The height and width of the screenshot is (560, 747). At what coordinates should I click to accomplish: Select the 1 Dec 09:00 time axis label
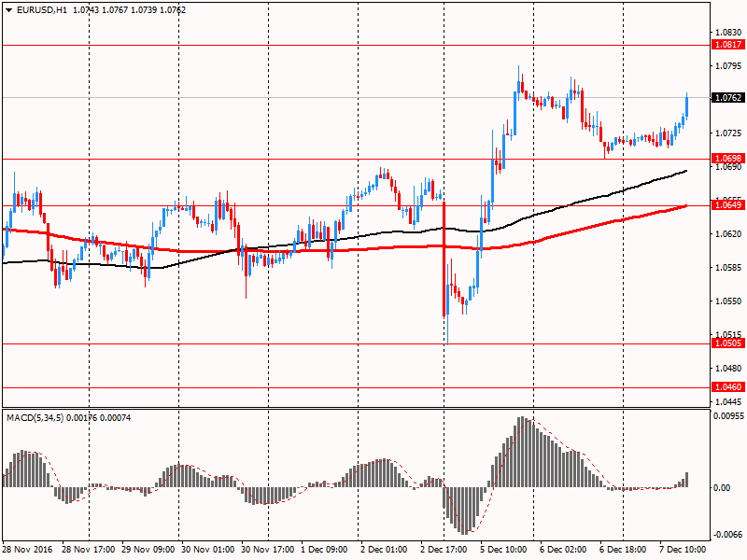point(324,549)
